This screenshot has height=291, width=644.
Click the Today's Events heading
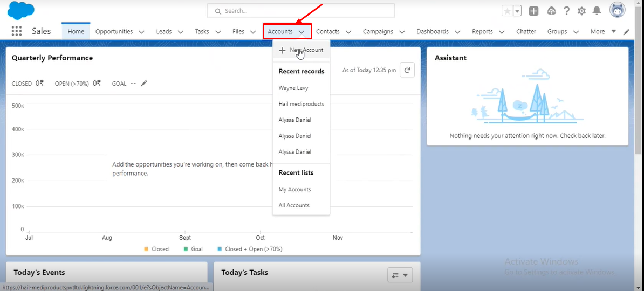pyautogui.click(x=39, y=272)
